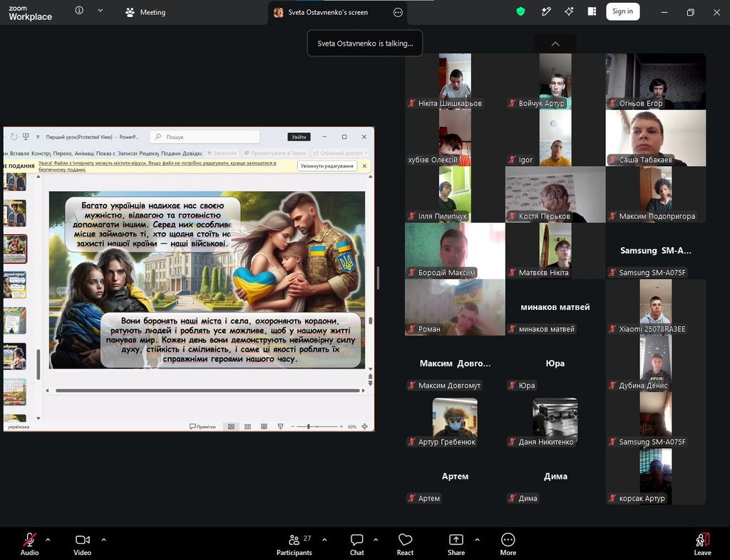
Task: Open the More options ellipsis
Action: [x=508, y=544]
